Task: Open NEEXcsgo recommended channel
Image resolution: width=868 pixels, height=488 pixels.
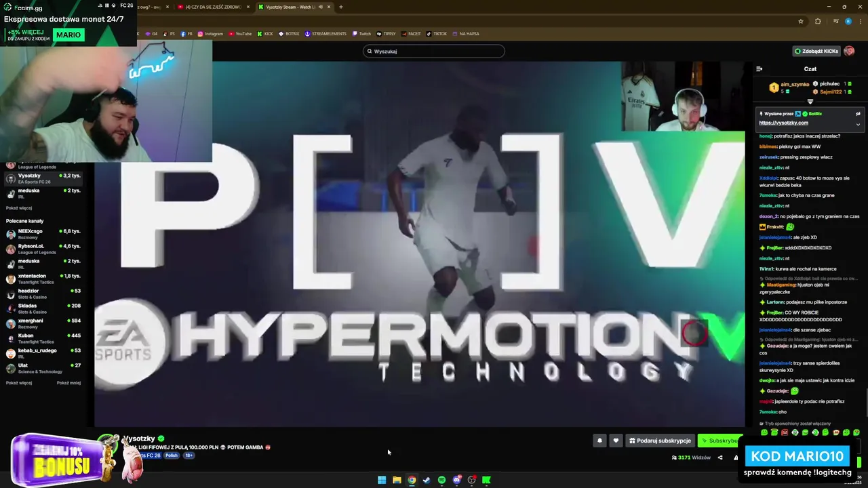Action: click(45, 234)
